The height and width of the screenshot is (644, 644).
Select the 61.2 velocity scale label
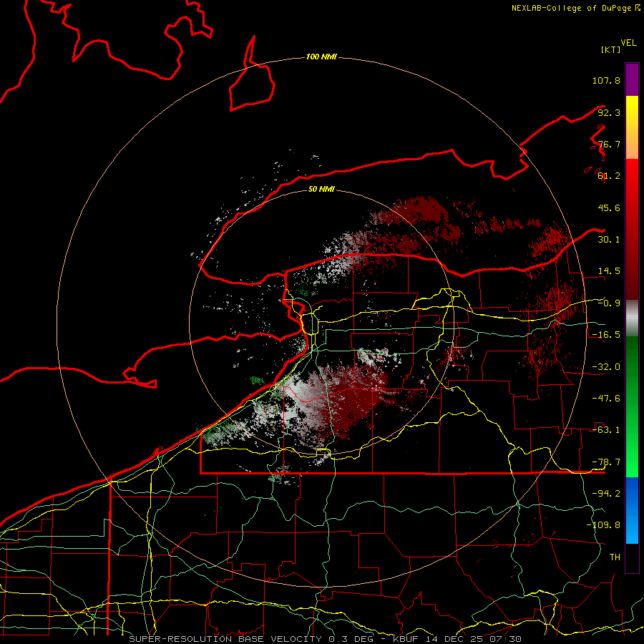[x=609, y=176]
